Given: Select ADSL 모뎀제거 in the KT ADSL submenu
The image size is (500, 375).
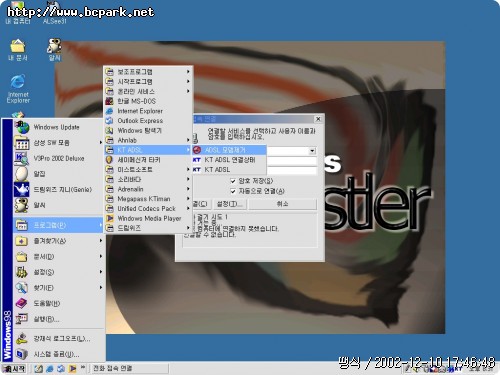Looking at the screenshot, I should pos(229,150).
